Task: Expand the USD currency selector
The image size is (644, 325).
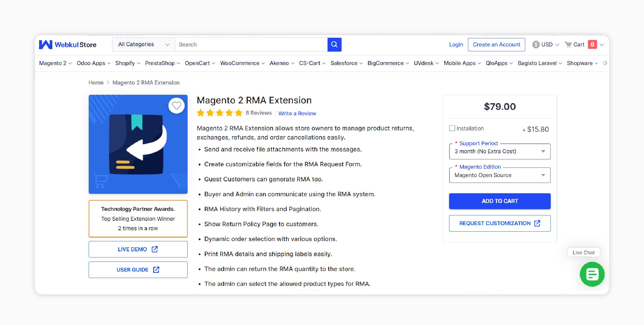Action: [x=546, y=45]
